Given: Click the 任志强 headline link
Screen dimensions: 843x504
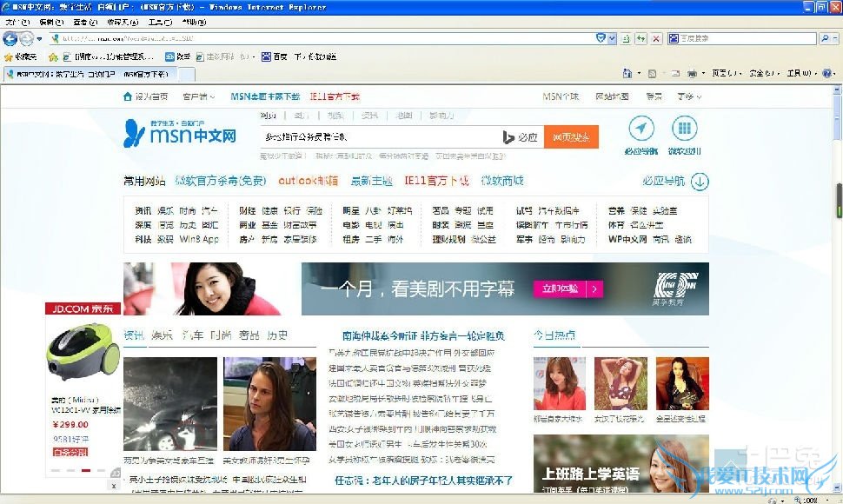Looking at the screenshot, I should pos(423,481).
